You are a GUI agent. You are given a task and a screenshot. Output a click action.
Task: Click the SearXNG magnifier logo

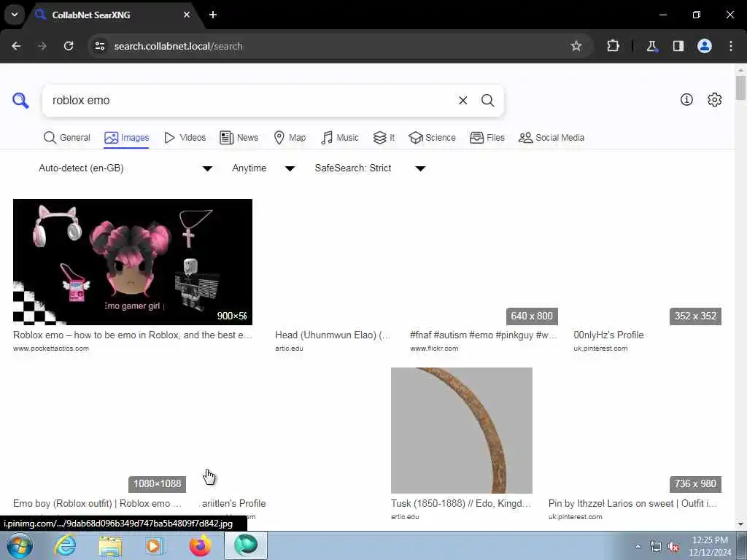tap(20, 101)
